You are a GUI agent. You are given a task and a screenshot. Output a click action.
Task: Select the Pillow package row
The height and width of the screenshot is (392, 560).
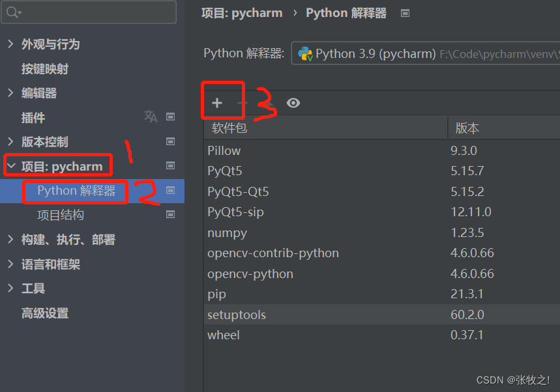(x=382, y=150)
